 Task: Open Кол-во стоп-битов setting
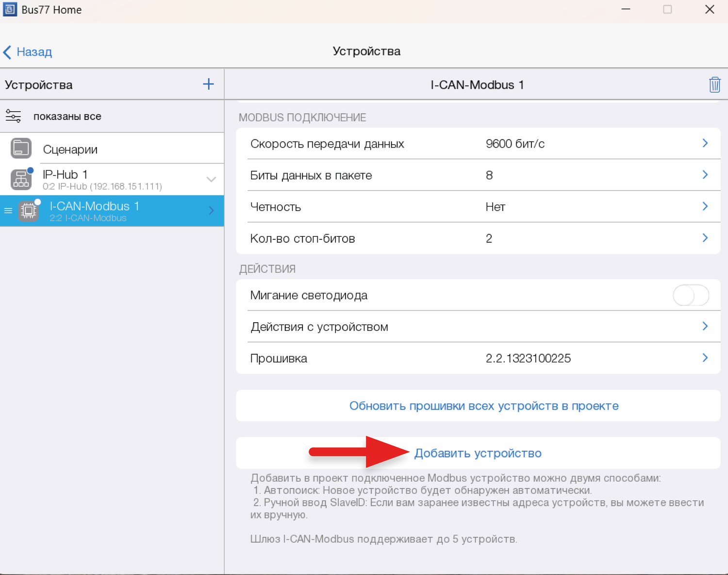(478, 238)
